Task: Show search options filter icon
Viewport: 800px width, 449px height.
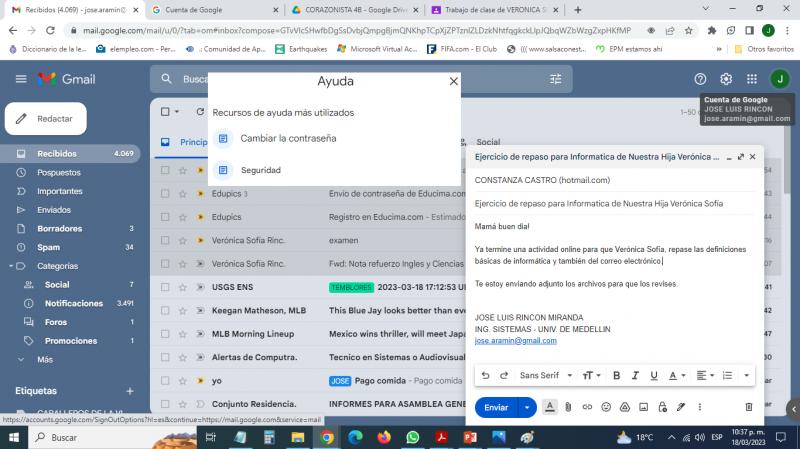Action: tap(556, 79)
